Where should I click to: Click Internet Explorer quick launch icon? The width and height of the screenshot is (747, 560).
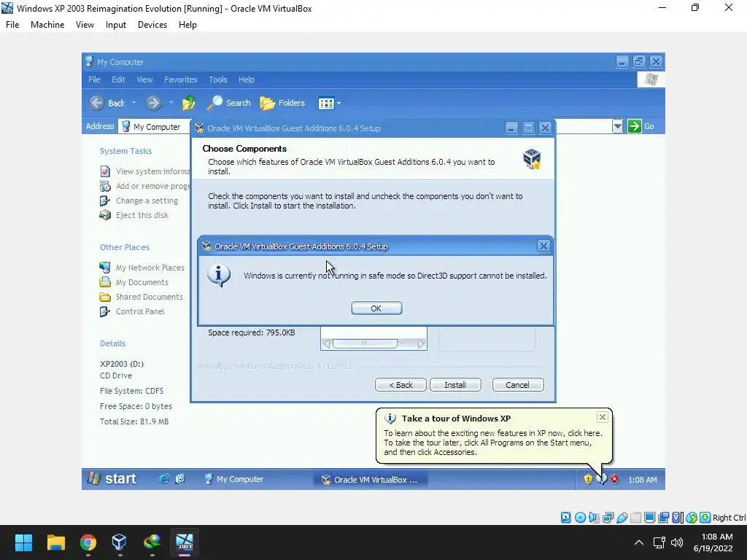[x=163, y=479]
